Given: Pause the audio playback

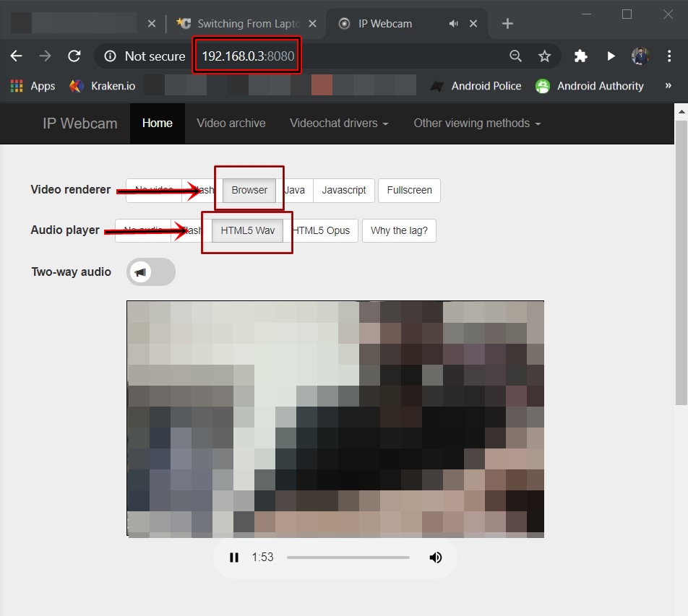Looking at the screenshot, I should click(x=234, y=558).
